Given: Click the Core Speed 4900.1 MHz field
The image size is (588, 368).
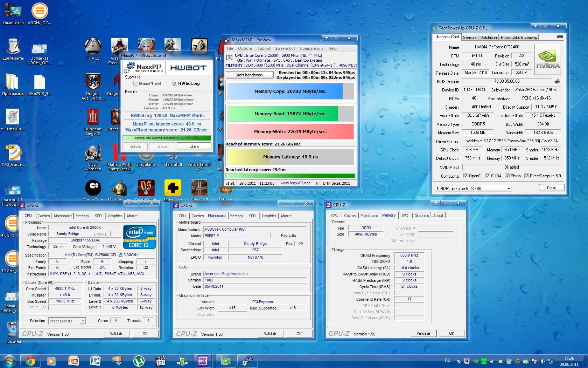Looking at the screenshot, I should tap(65, 289).
